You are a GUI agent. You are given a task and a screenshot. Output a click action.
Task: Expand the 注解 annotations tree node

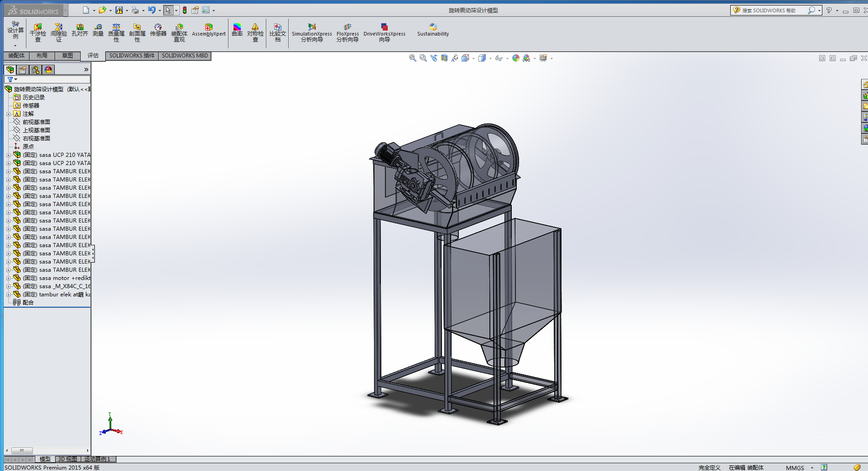click(x=8, y=114)
